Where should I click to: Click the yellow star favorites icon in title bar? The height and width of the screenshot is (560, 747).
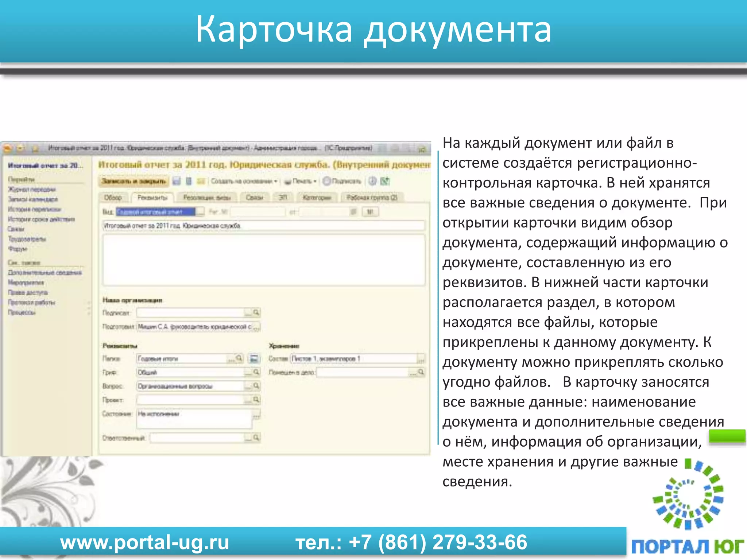point(35,148)
